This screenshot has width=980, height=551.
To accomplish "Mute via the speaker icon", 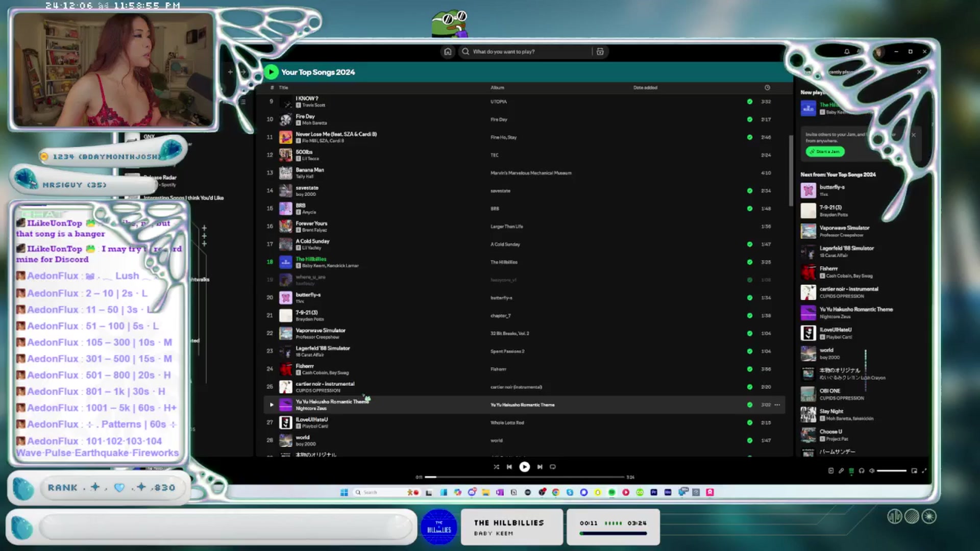I will pos(872,471).
